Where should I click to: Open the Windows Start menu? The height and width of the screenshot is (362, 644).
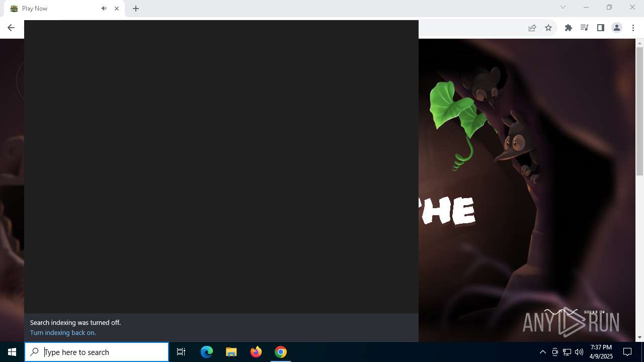click(12, 352)
